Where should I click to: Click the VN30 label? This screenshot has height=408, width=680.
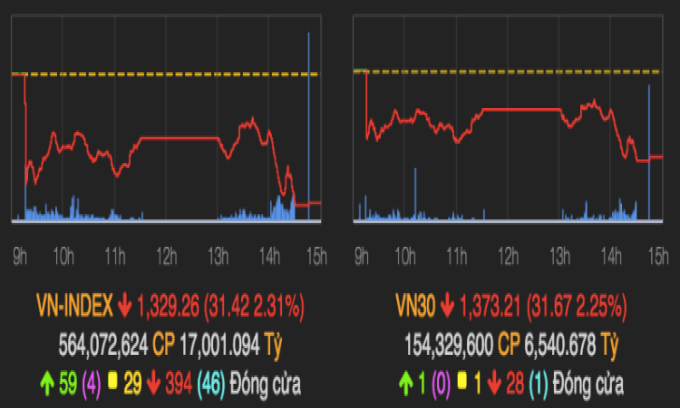[415, 306]
